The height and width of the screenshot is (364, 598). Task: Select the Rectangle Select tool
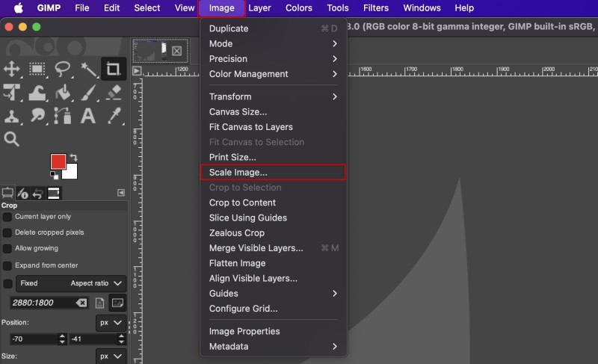[x=37, y=69]
